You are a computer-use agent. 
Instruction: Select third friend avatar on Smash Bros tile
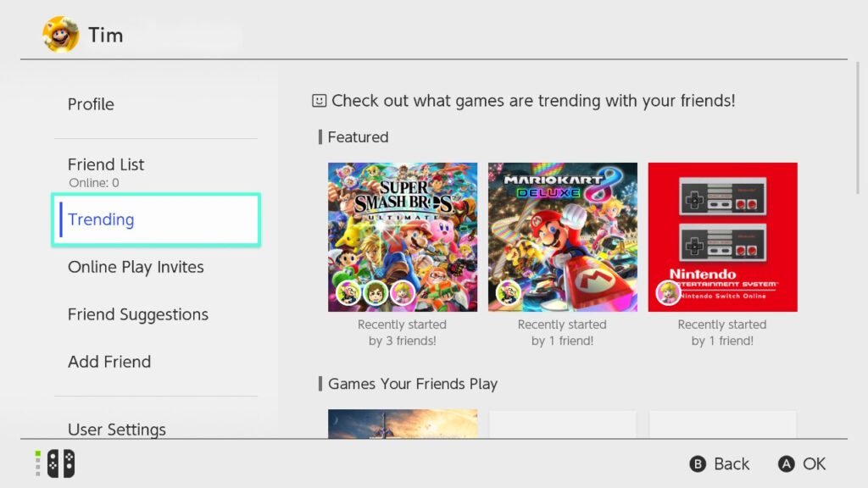tap(403, 292)
